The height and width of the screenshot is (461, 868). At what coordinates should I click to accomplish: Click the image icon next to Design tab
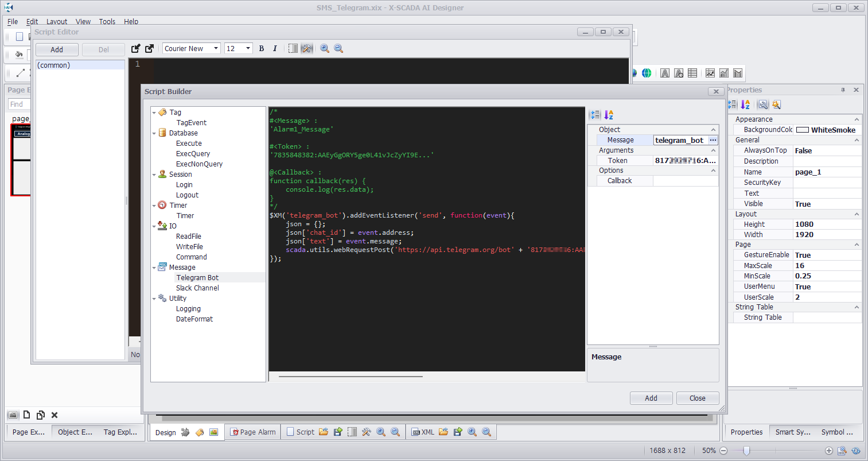(x=213, y=432)
